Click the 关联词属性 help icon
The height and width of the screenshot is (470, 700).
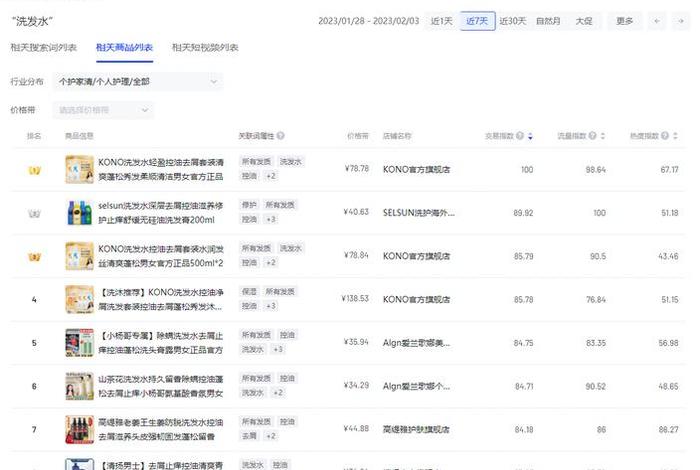[280, 136]
